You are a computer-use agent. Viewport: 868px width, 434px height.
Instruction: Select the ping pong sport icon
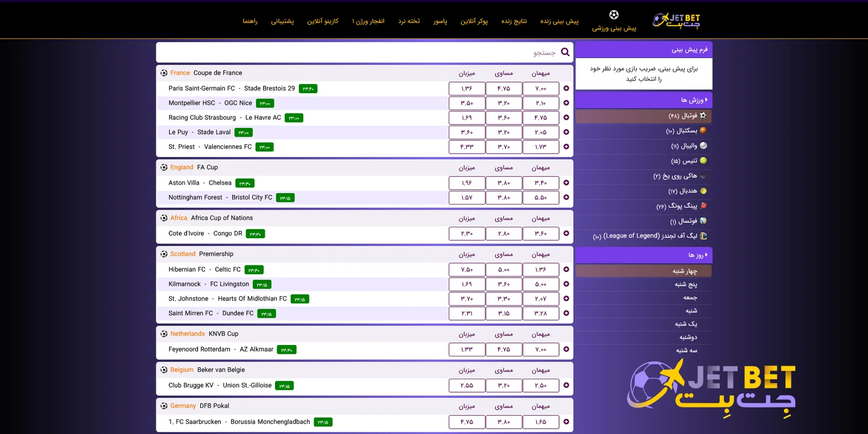[703, 206]
